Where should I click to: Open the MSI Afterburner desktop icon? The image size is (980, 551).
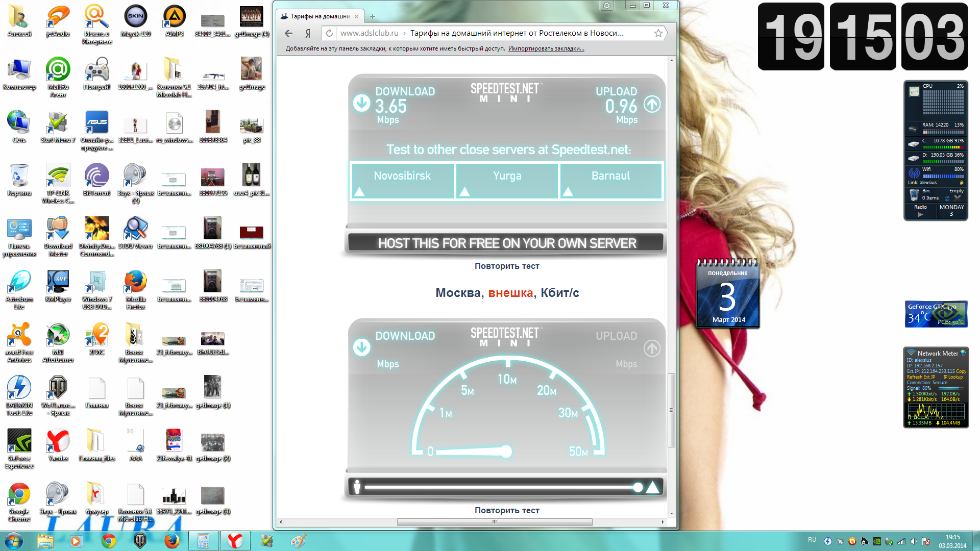(x=58, y=342)
